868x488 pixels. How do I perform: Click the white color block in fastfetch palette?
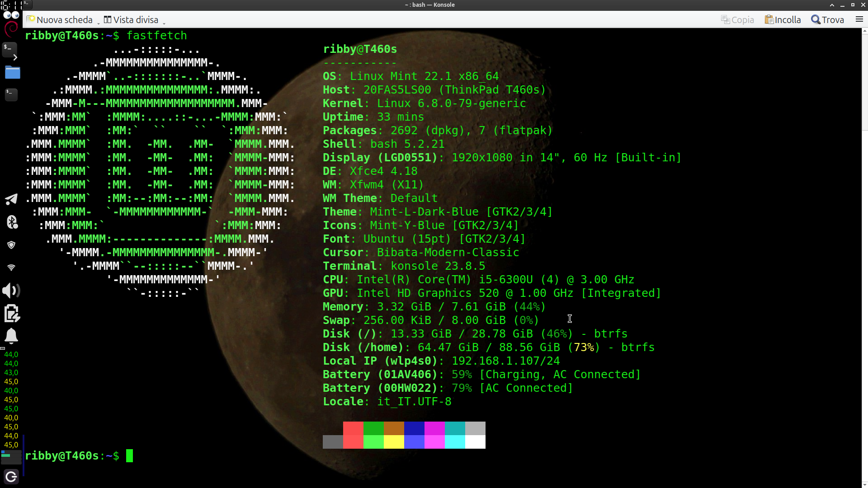pyautogui.click(x=475, y=442)
